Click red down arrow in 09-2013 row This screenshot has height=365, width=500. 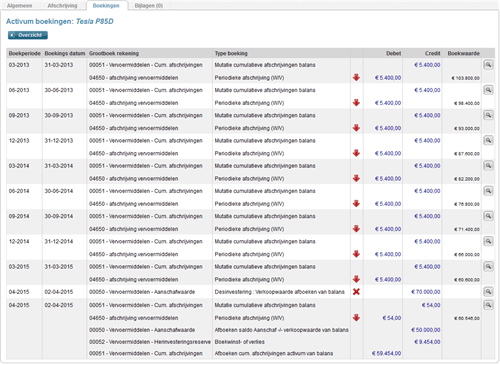coord(356,128)
